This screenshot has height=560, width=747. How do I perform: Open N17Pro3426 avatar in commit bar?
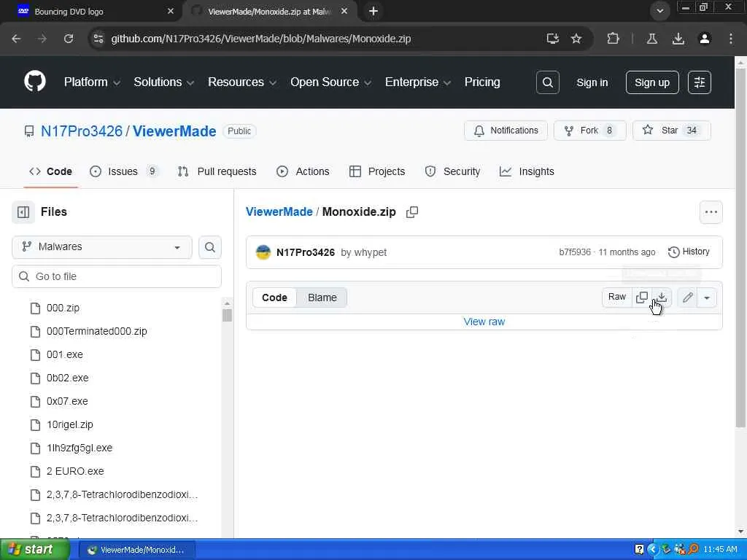pyautogui.click(x=263, y=252)
